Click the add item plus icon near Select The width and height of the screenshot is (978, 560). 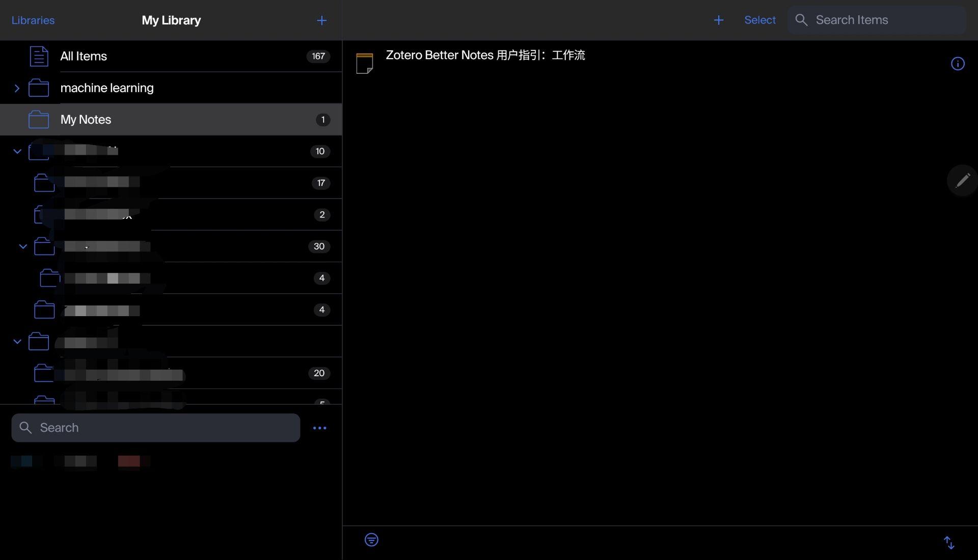pyautogui.click(x=718, y=20)
